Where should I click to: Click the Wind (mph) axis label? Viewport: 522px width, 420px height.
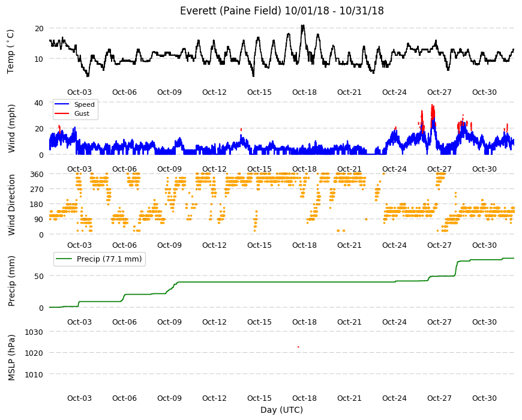coord(11,128)
